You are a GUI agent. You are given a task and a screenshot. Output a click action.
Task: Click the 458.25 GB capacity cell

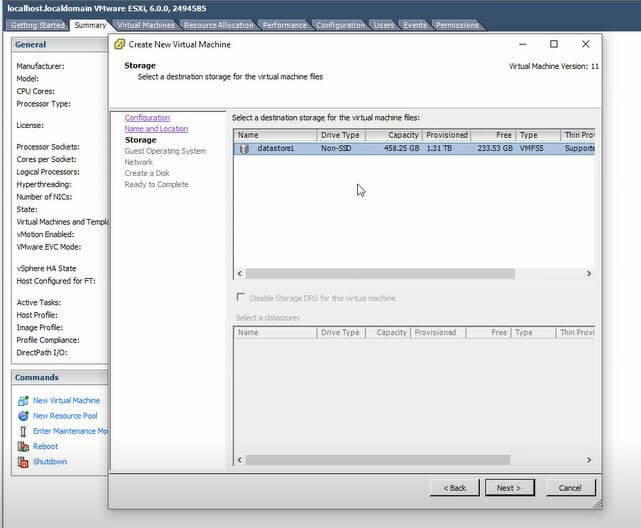(x=401, y=148)
